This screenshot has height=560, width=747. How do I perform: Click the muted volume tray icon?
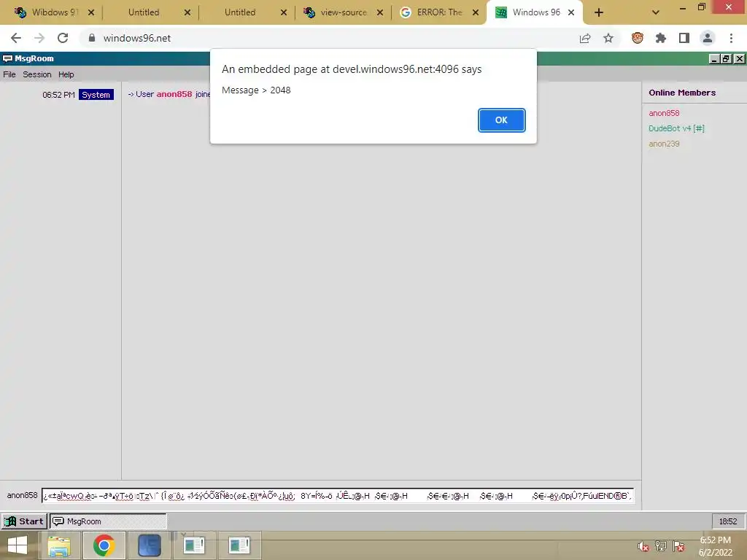point(643,546)
